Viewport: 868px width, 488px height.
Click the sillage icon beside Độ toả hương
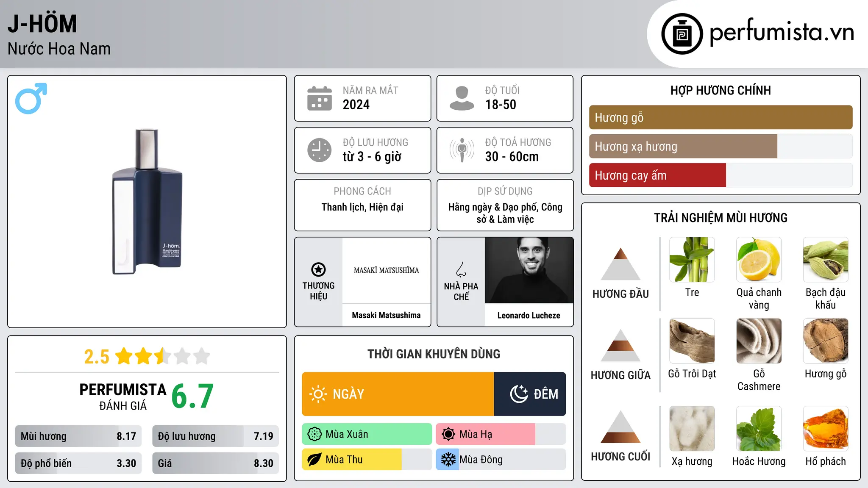point(462,150)
